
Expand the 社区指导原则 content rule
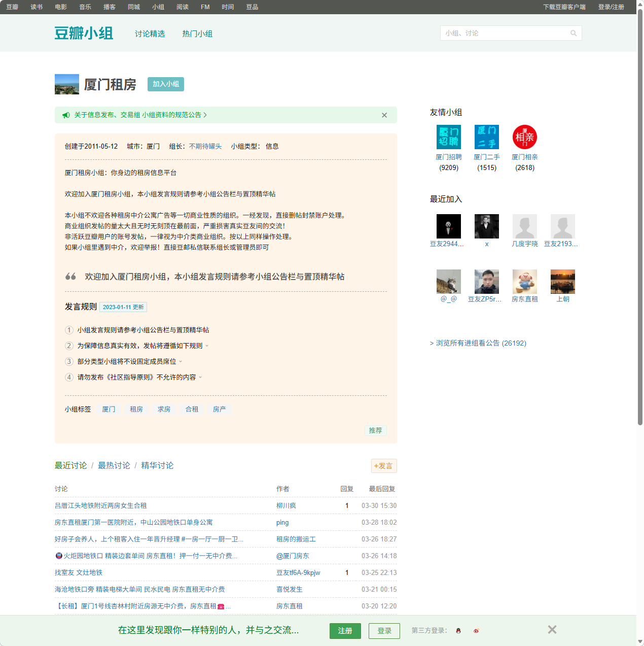point(200,377)
